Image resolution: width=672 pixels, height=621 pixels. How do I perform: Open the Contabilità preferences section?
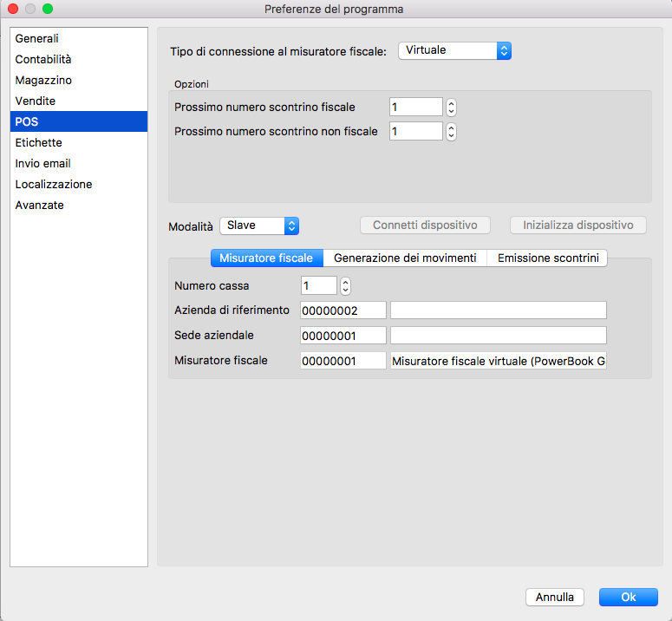(43, 60)
